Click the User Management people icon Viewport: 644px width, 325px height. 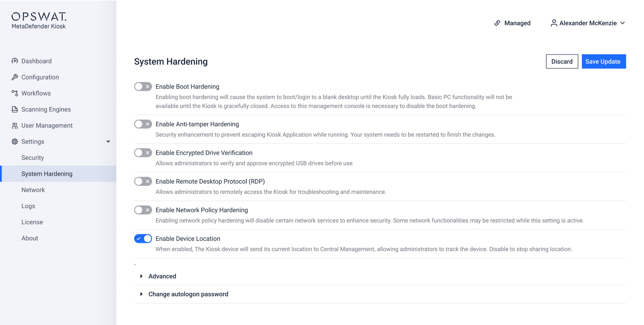[x=15, y=125]
